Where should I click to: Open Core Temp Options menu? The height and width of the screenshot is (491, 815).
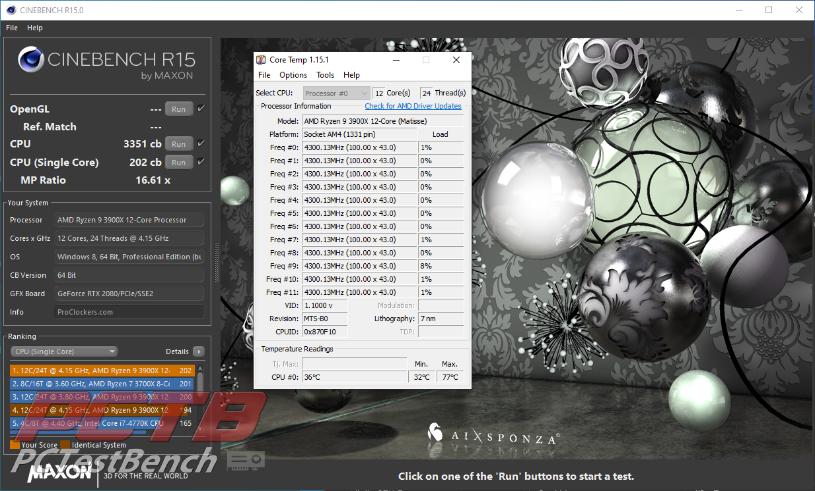293,75
